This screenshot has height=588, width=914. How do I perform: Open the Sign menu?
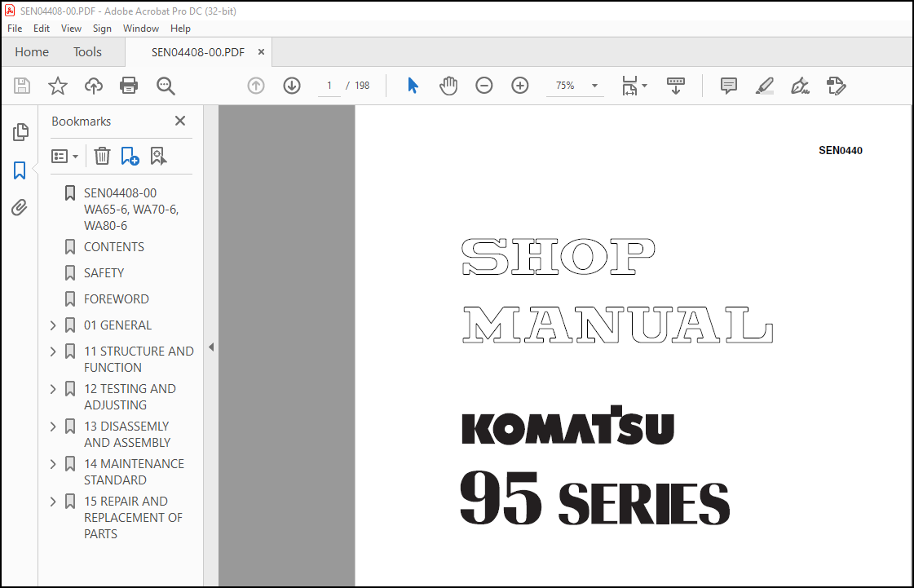click(x=102, y=28)
